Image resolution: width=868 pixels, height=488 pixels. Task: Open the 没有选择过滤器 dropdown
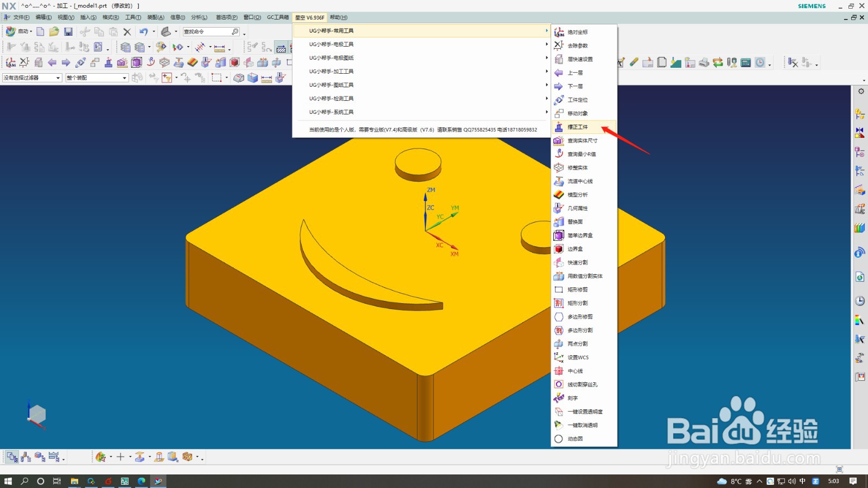tap(32, 78)
